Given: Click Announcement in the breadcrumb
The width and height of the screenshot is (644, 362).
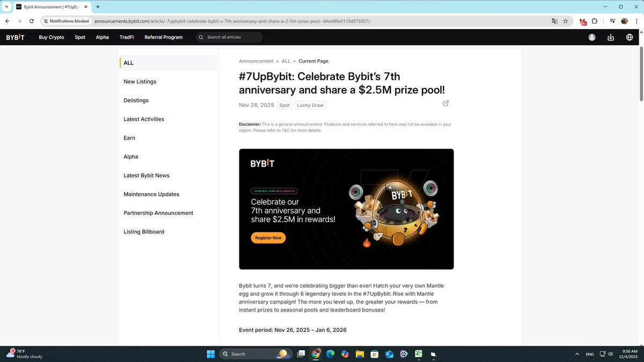Looking at the screenshot, I should click(x=256, y=61).
